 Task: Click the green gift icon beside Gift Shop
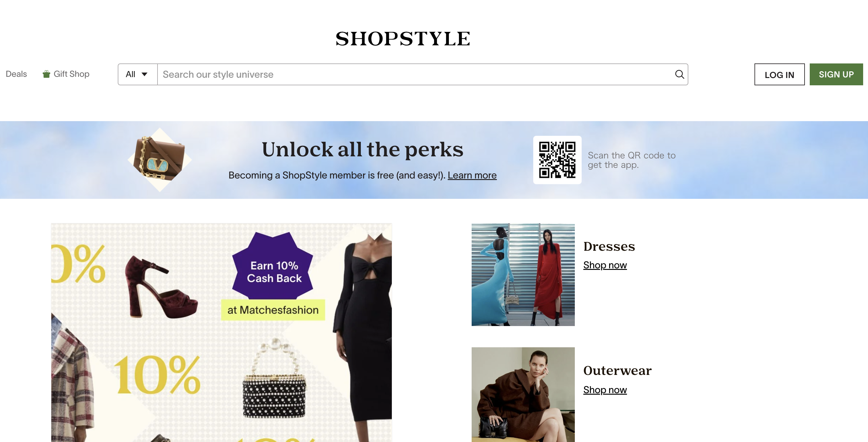46,74
